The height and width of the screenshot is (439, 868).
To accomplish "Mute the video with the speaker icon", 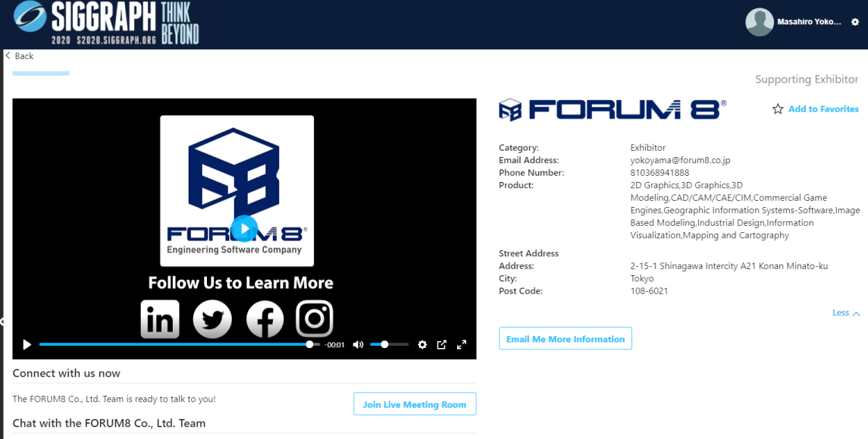I will tap(358, 345).
